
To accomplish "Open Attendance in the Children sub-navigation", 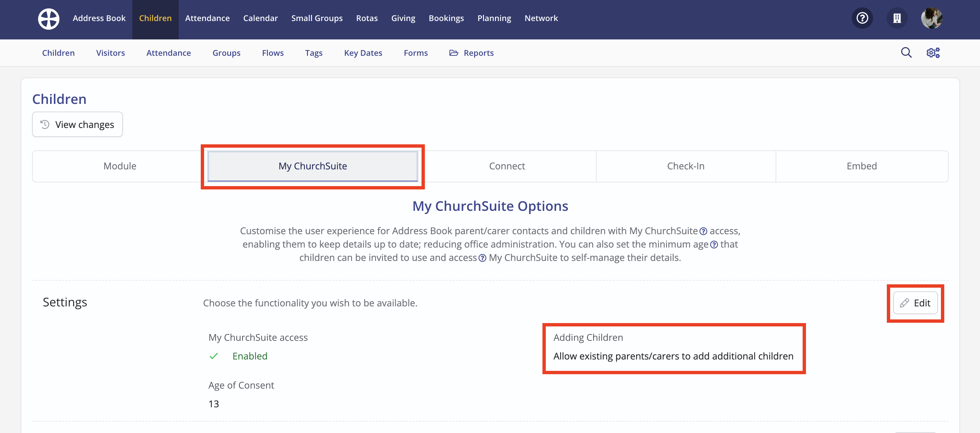I will (169, 53).
